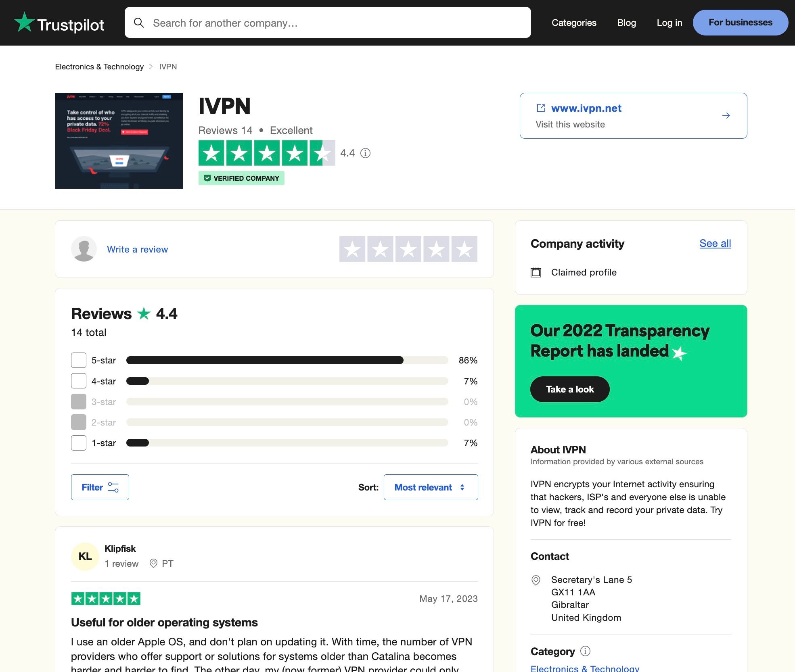Click the Electronics & Technology category link
This screenshot has height=672, width=795.
tap(585, 668)
